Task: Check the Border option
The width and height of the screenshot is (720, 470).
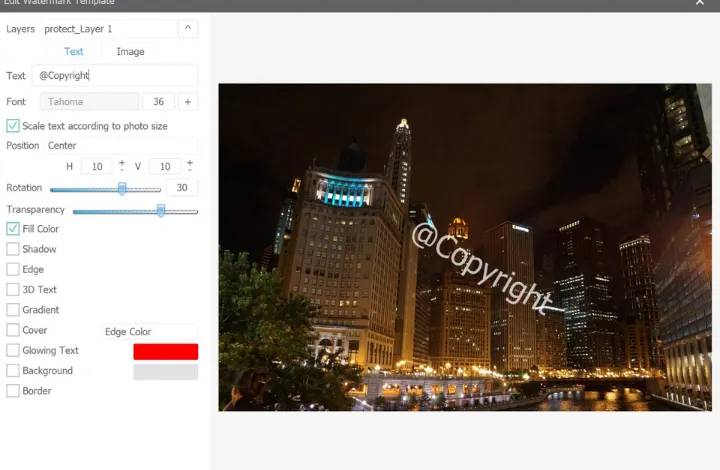Action: tap(13, 391)
